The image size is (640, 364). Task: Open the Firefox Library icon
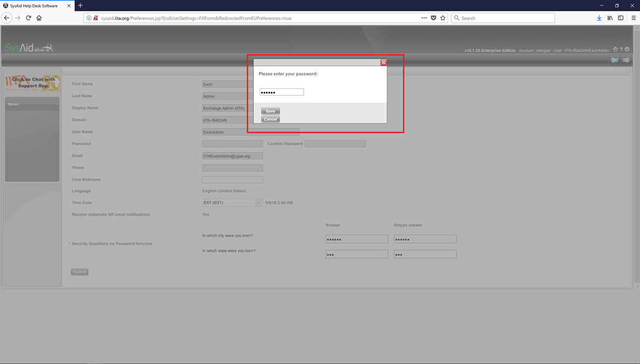(x=610, y=17)
